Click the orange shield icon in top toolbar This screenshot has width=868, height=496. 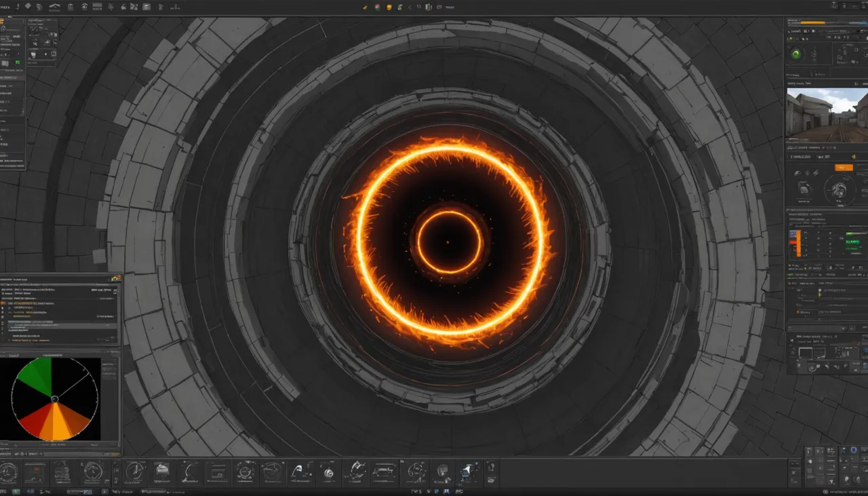coord(389,7)
